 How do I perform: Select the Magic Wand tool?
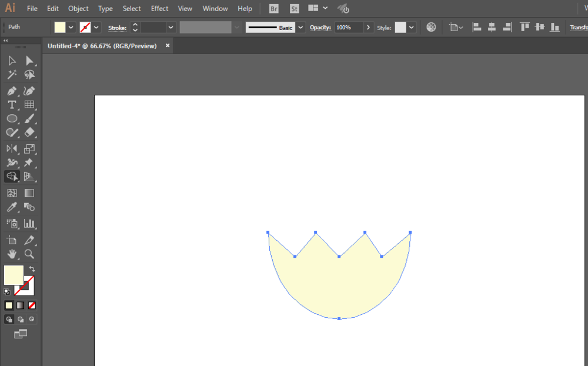12,75
